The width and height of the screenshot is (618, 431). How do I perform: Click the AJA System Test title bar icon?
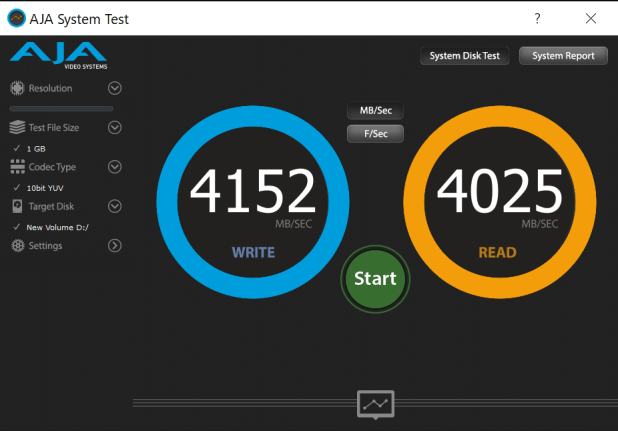tap(17, 19)
